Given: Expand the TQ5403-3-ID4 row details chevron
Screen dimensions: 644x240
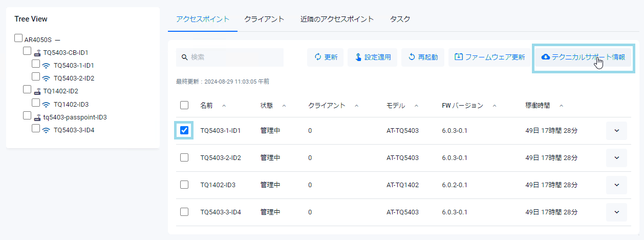Looking at the screenshot, I should pos(616,212).
